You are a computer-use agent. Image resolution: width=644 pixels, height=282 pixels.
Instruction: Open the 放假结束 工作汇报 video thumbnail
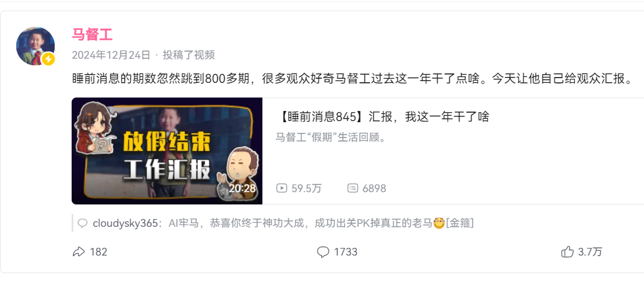click(x=167, y=151)
